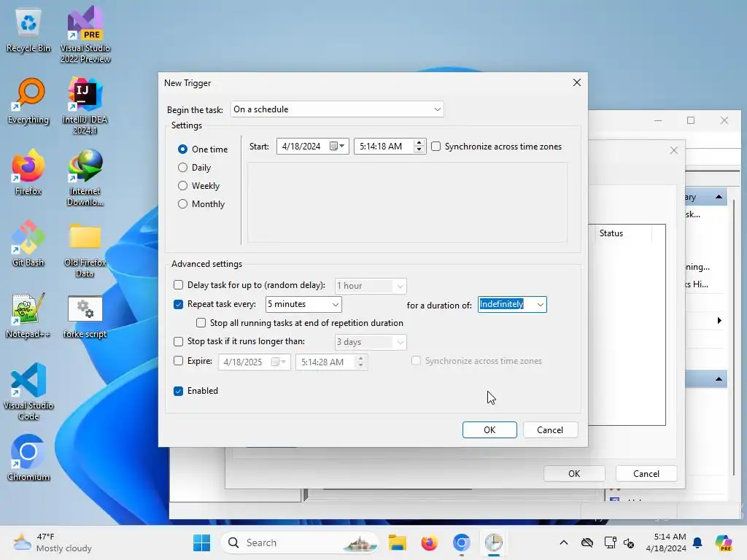The image size is (747, 560).
Task: Select the Git Bash desktop icon
Action: [28, 244]
